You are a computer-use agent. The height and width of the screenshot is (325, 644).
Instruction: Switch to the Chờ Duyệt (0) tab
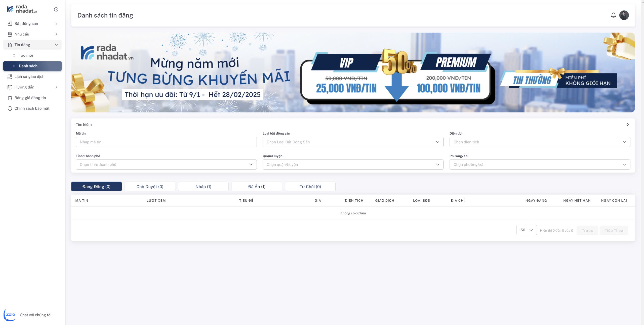coord(150,187)
